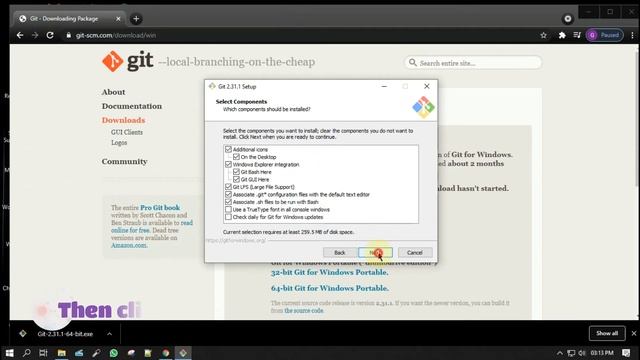This screenshot has height=360, width=640.
Task: Open Downloads section
Action: [123, 120]
